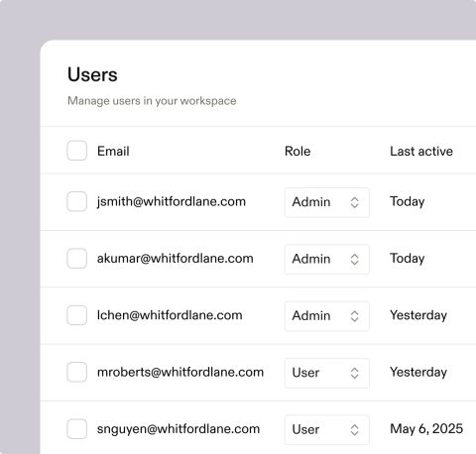Click the snguyen@whitfordlane.com email address
This screenshot has height=454, width=476.
pos(178,429)
